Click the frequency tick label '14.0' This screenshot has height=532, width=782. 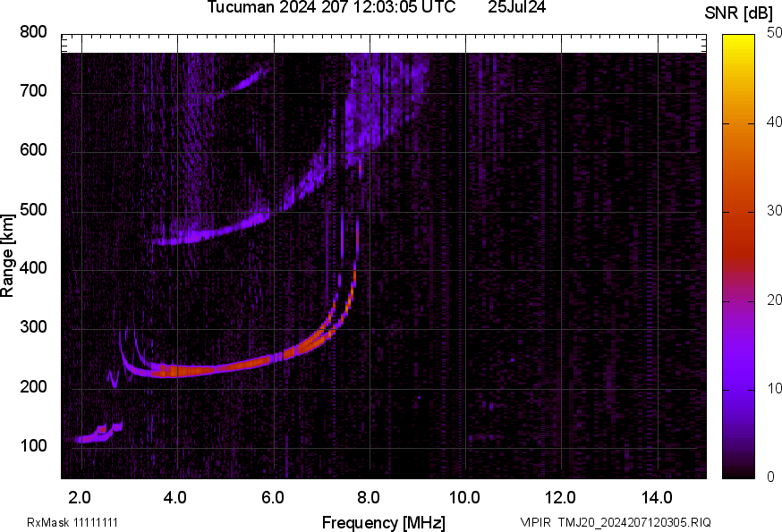657,497
